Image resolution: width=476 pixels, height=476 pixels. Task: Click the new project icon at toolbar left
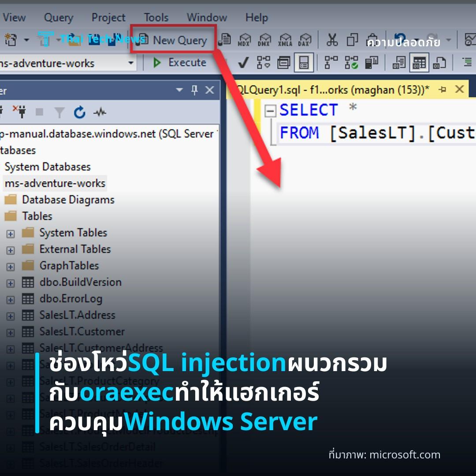pos(11,40)
